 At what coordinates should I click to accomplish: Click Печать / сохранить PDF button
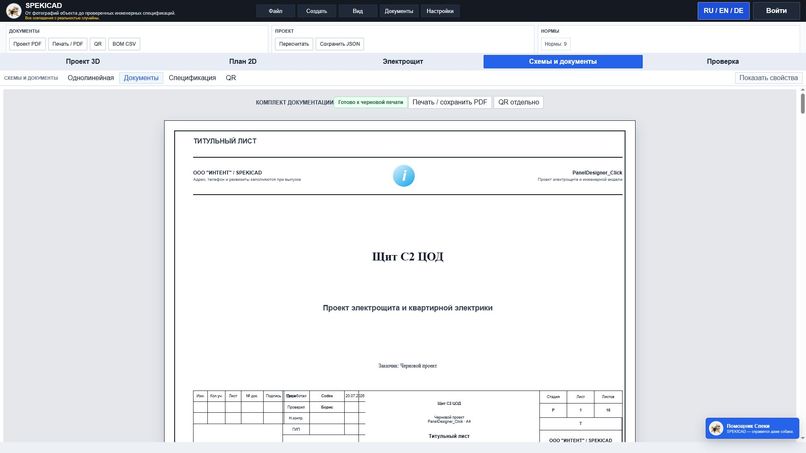pos(450,102)
